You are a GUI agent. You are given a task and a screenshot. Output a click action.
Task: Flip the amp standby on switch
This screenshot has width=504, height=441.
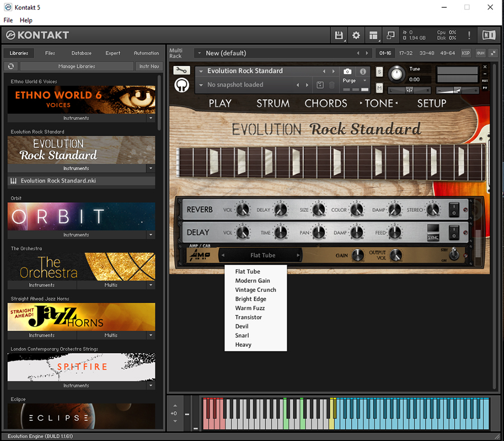[x=454, y=254]
